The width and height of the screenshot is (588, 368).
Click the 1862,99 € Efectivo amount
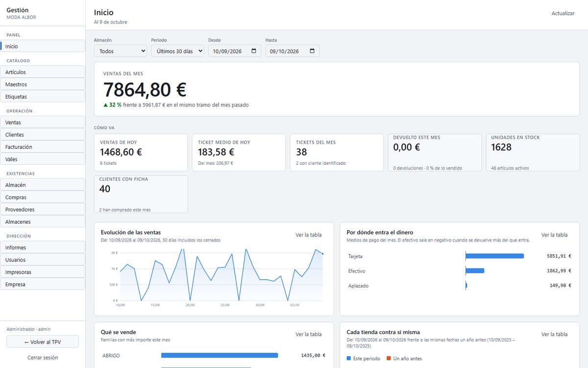[x=559, y=271]
